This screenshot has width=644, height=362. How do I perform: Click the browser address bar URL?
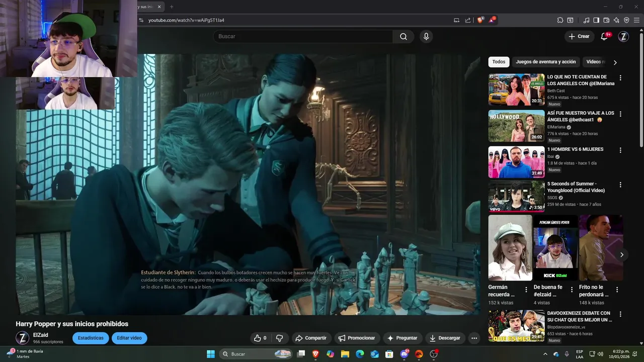coord(186,20)
